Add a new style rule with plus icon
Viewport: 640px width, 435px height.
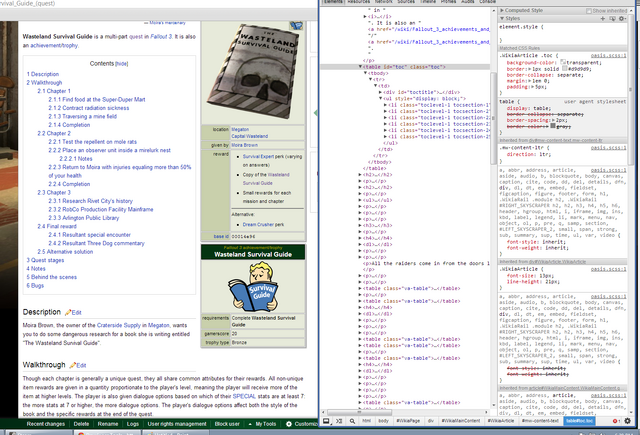(602, 18)
